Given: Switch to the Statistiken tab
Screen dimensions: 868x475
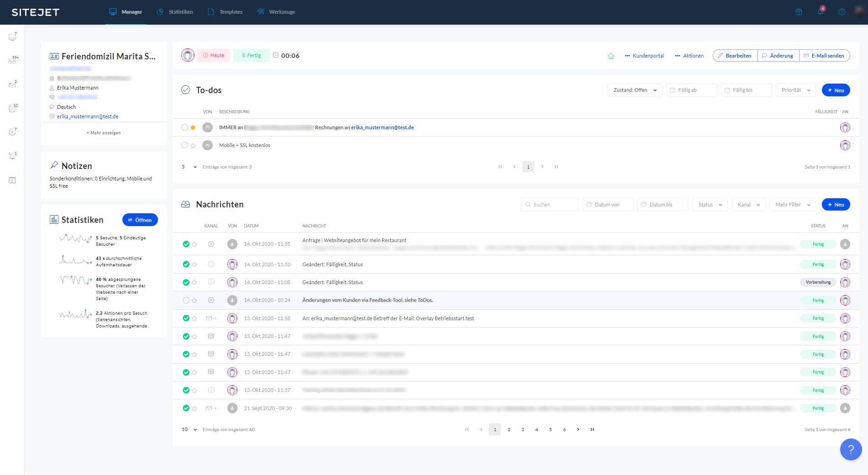Looking at the screenshot, I should pyautogui.click(x=175, y=12).
